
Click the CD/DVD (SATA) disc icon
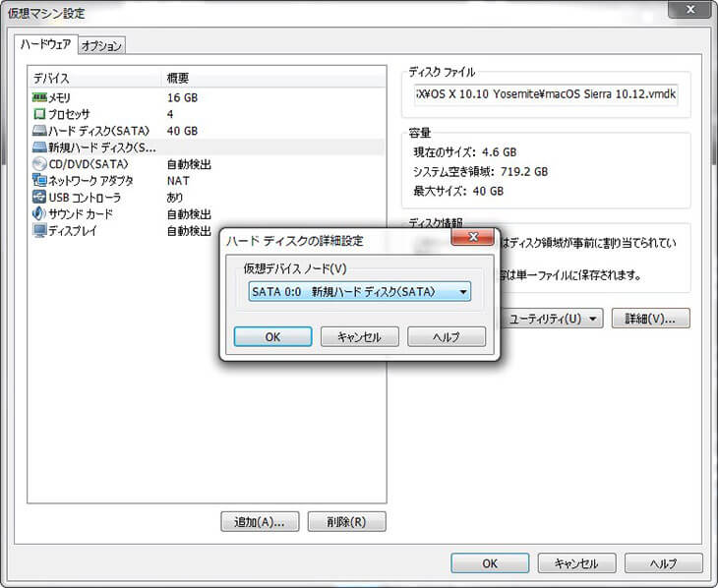40,164
